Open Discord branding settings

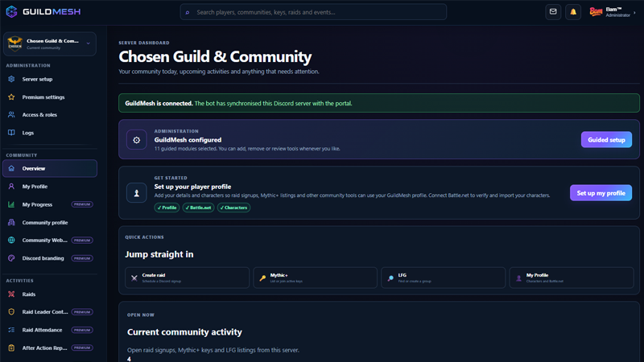[x=50, y=258]
